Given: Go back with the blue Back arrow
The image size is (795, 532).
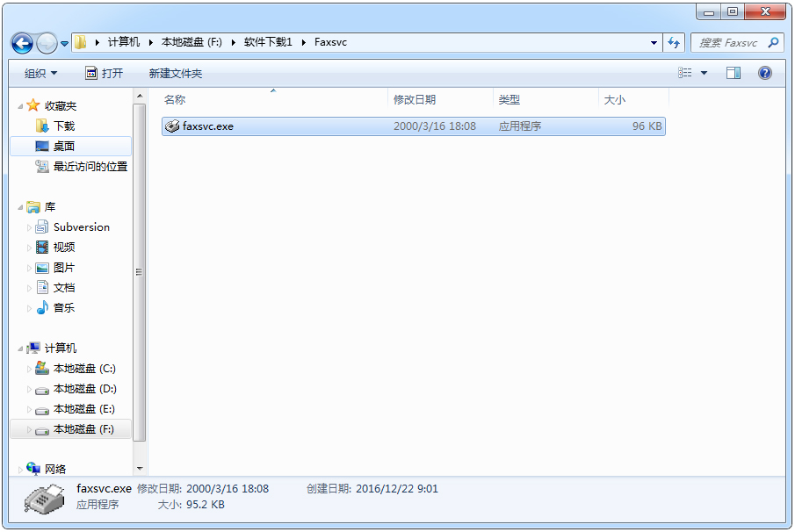Looking at the screenshot, I should pos(22,43).
